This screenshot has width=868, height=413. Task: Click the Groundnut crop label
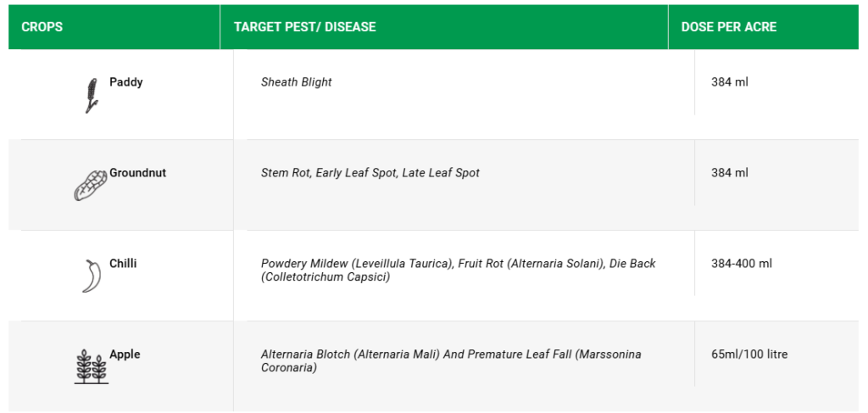137,173
